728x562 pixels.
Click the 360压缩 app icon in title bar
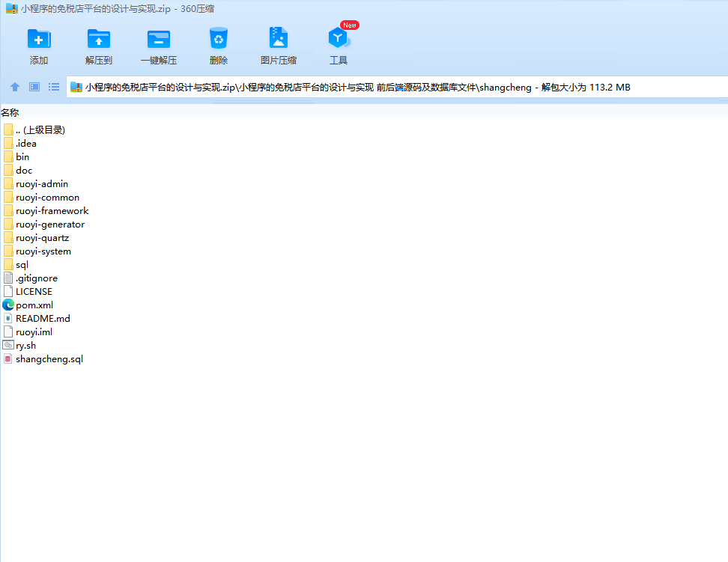tap(11, 8)
